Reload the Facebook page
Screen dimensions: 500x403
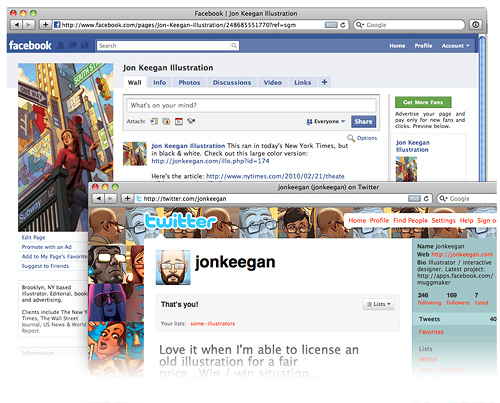click(343, 25)
